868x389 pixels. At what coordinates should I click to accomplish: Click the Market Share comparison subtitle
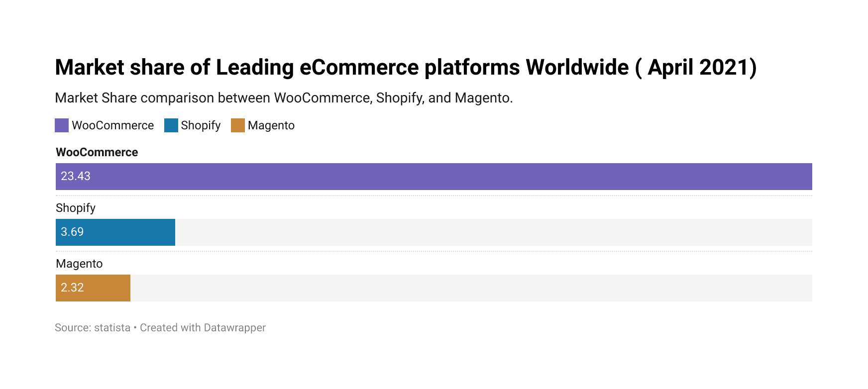[x=284, y=98]
